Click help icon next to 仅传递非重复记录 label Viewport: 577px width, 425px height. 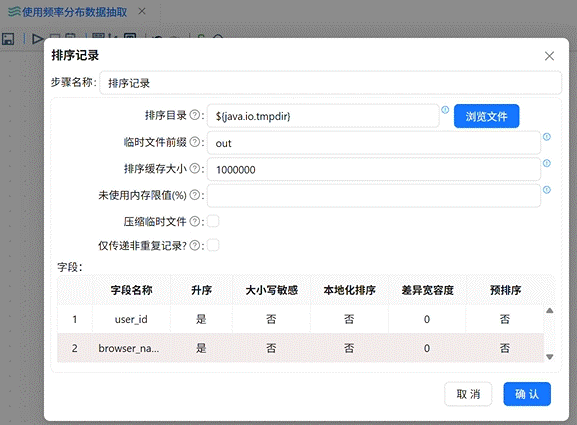click(195, 245)
